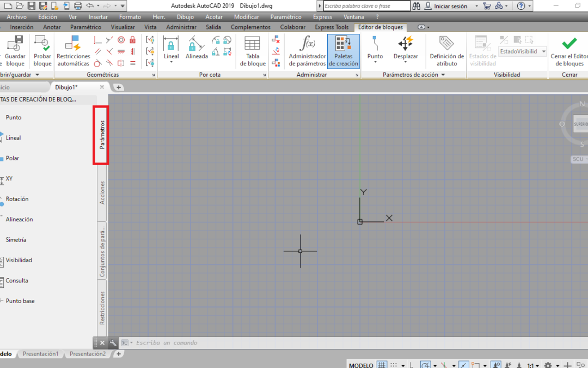Click the Desplazar action icon
This screenshot has height=368, width=588.
point(406,44)
